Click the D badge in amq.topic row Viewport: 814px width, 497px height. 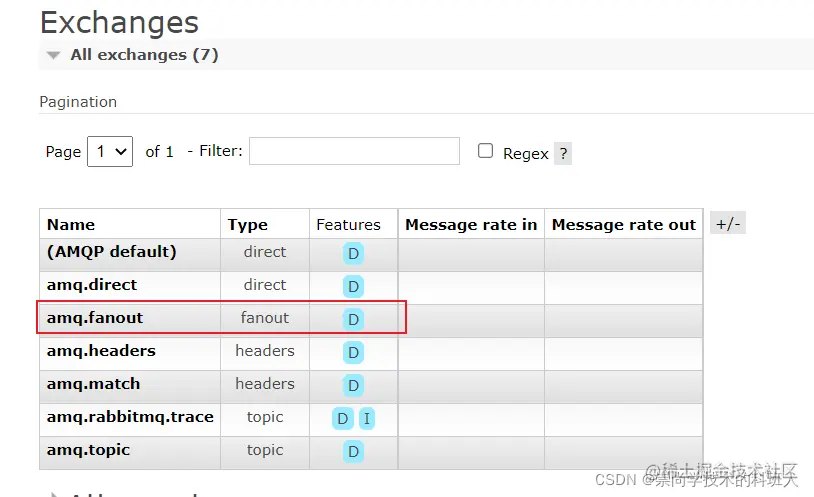tap(353, 451)
